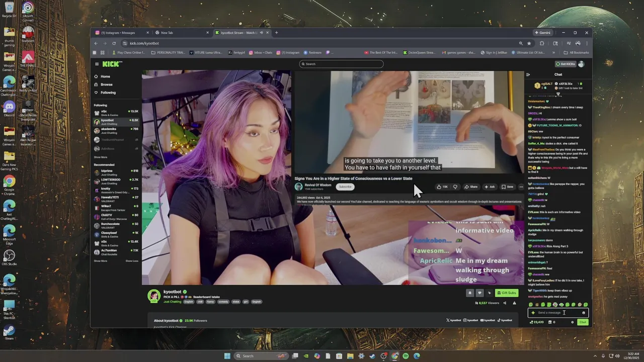
Task: Collapse the chat panel with arrow icon
Action: pyautogui.click(x=528, y=74)
